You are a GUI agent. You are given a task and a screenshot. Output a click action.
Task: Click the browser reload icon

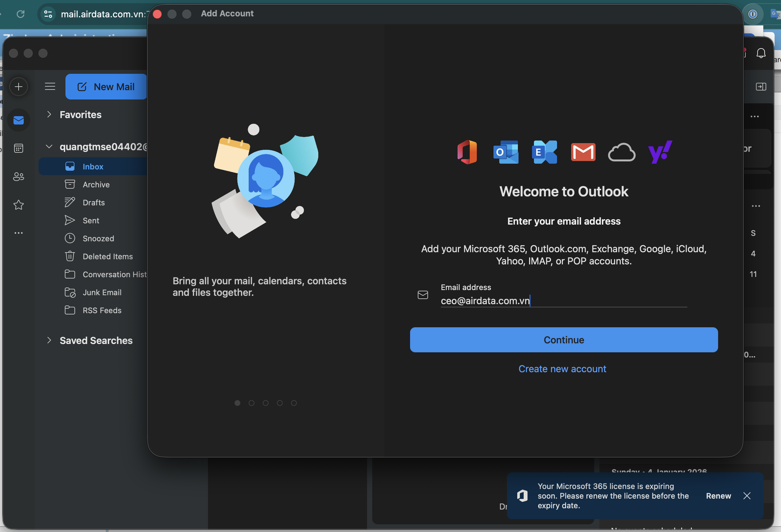21,14
